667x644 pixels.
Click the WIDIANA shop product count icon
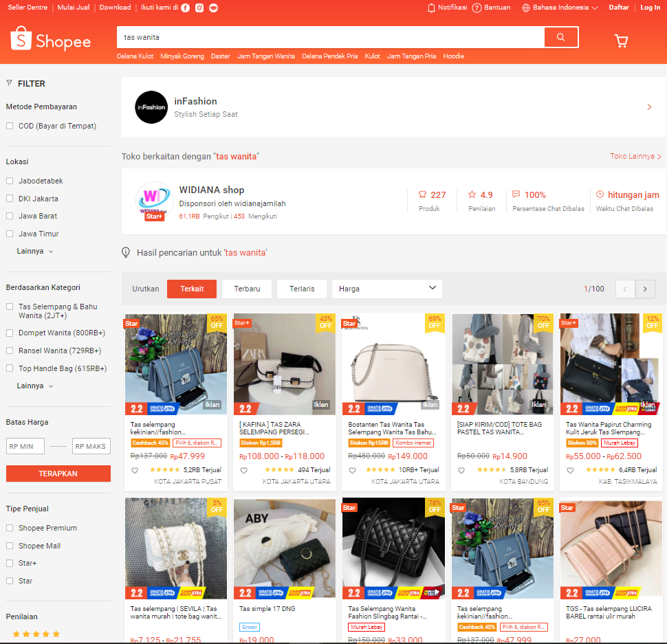click(x=422, y=195)
